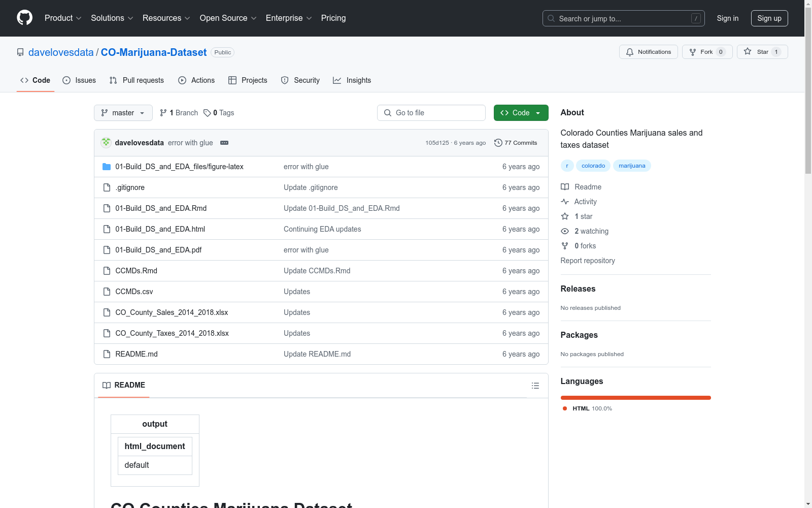The image size is (812, 508).
Task: Click the star icon next to '1 star'
Action: [565, 216]
